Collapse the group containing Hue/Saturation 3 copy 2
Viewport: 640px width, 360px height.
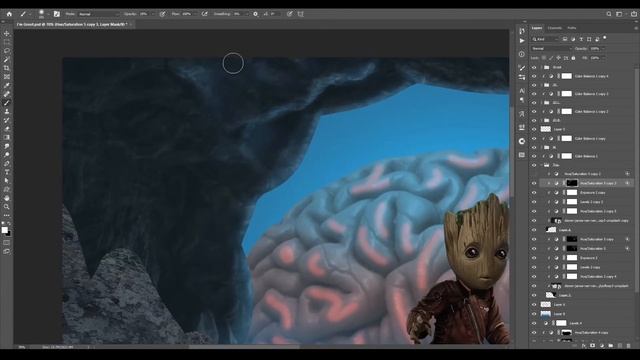coord(542,165)
